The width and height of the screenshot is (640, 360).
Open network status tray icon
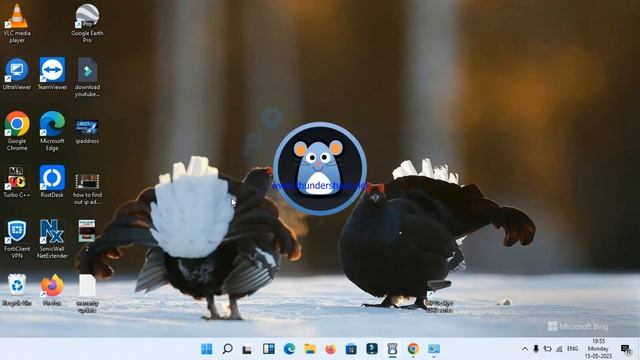559,349
